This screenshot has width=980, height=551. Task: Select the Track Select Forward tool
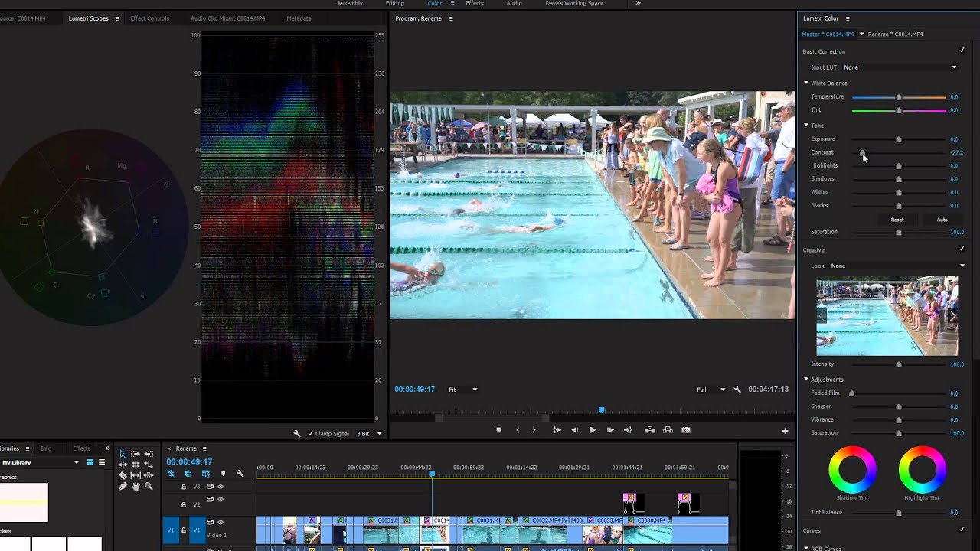(x=136, y=454)
